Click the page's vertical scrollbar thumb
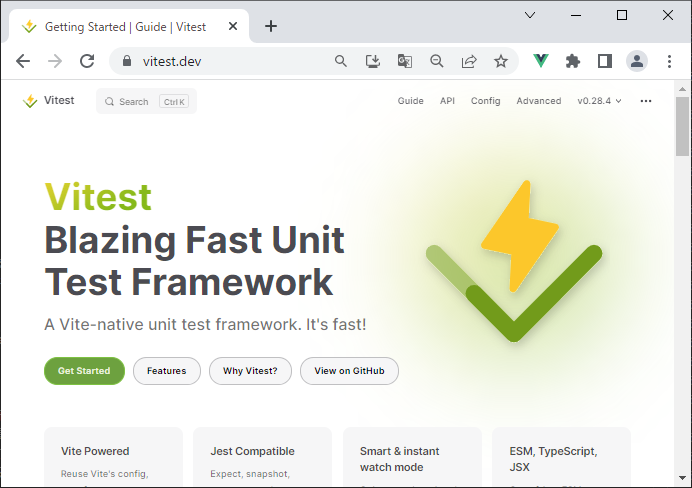Viewport: 692px width, 488px height. pyautogui.click(x=682, y=126)
